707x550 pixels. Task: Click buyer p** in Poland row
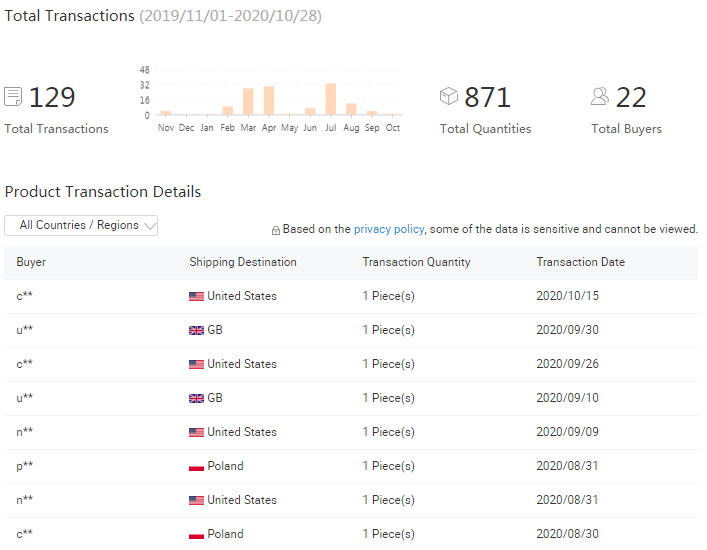[x=25, y=466]
